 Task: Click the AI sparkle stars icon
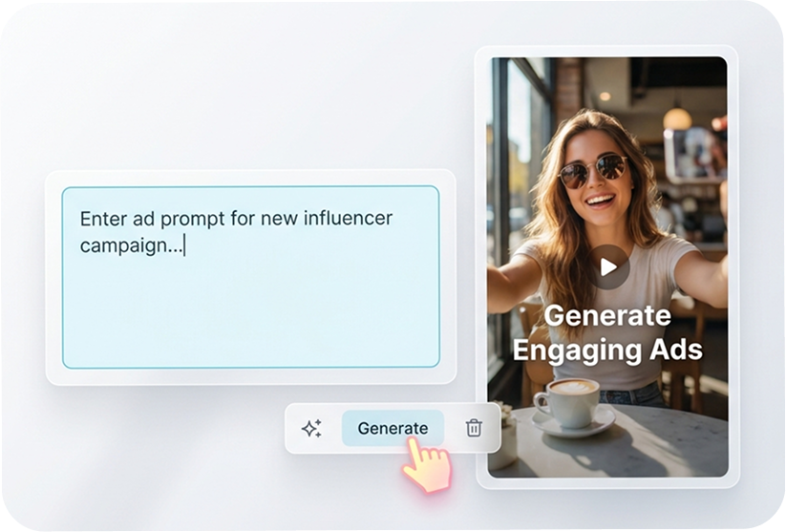(x=311, y=428)
